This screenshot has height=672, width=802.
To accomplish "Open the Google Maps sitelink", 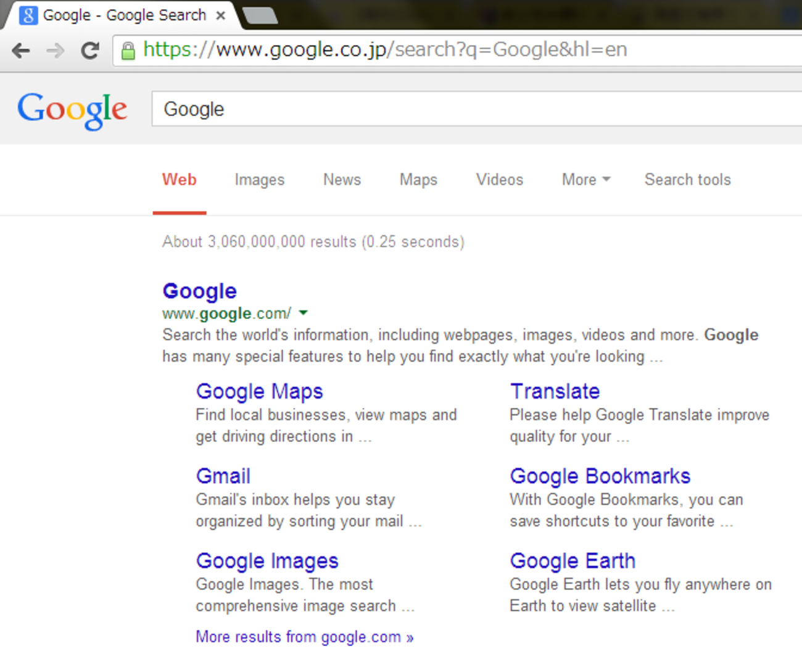I will click(260, 391).
